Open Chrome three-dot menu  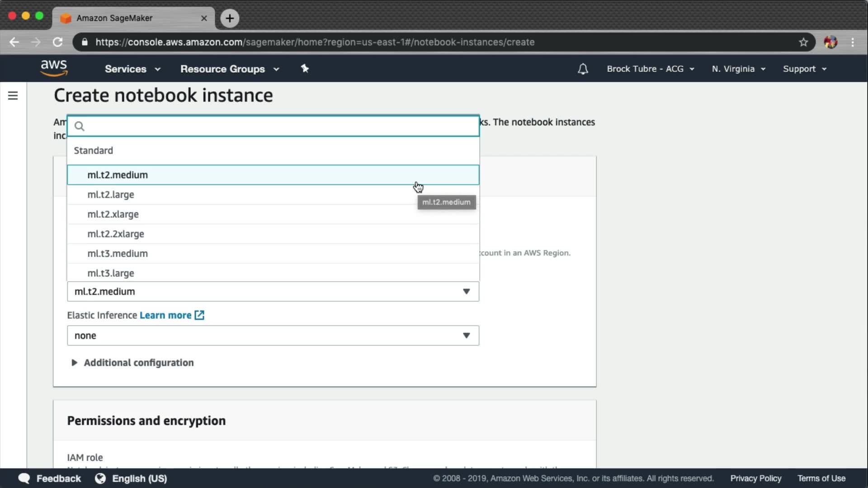tap(853, 42)
